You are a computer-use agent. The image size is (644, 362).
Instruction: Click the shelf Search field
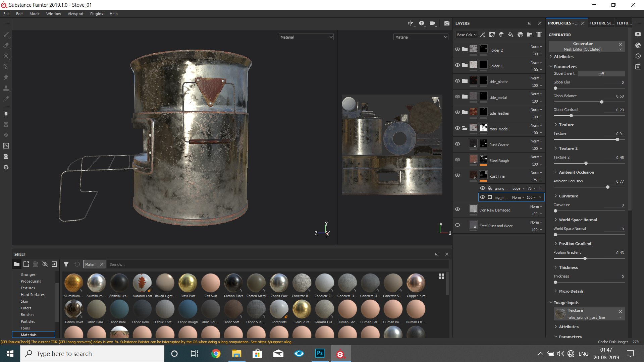point(278,264)
